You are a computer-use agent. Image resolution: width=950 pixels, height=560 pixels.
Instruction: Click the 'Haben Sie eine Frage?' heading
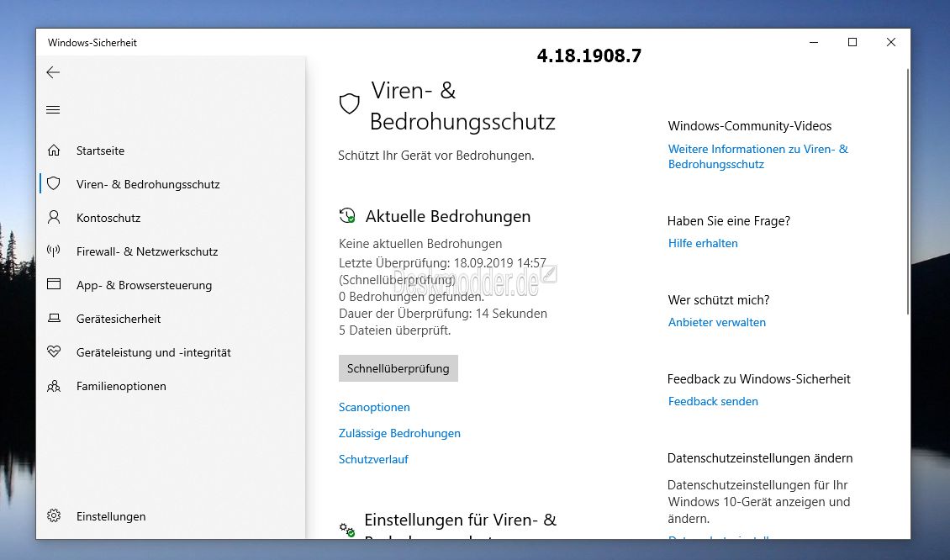point(729,221)
